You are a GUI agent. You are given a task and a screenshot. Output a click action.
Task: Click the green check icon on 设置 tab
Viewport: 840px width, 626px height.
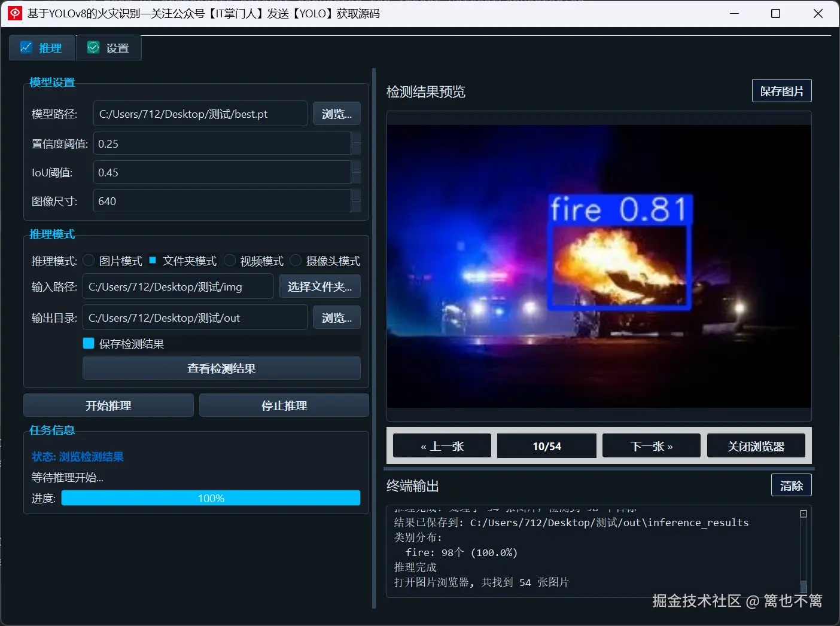(x=93, y=47)
